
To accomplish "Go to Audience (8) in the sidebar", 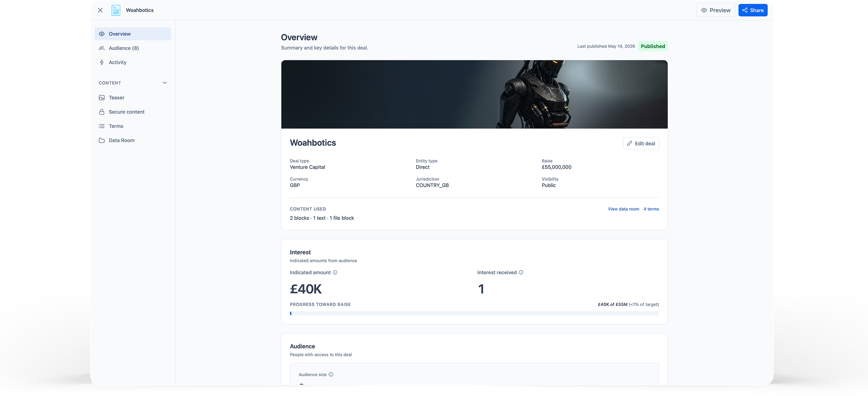I will pos(133,48).
